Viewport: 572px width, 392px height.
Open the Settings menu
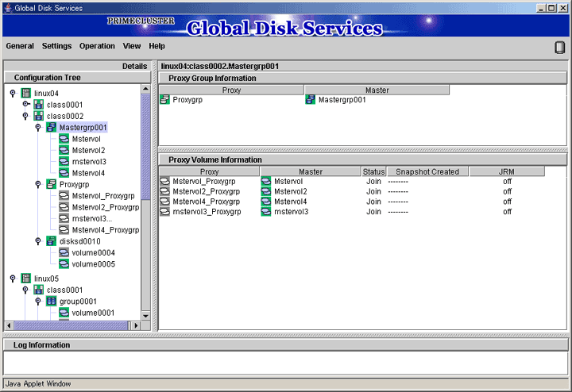(56, 46)
